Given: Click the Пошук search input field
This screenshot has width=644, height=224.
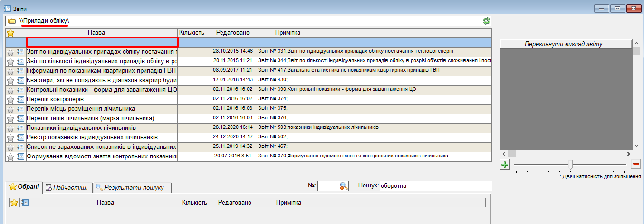Looking at the screenshot, I should [x=435, y=186].
